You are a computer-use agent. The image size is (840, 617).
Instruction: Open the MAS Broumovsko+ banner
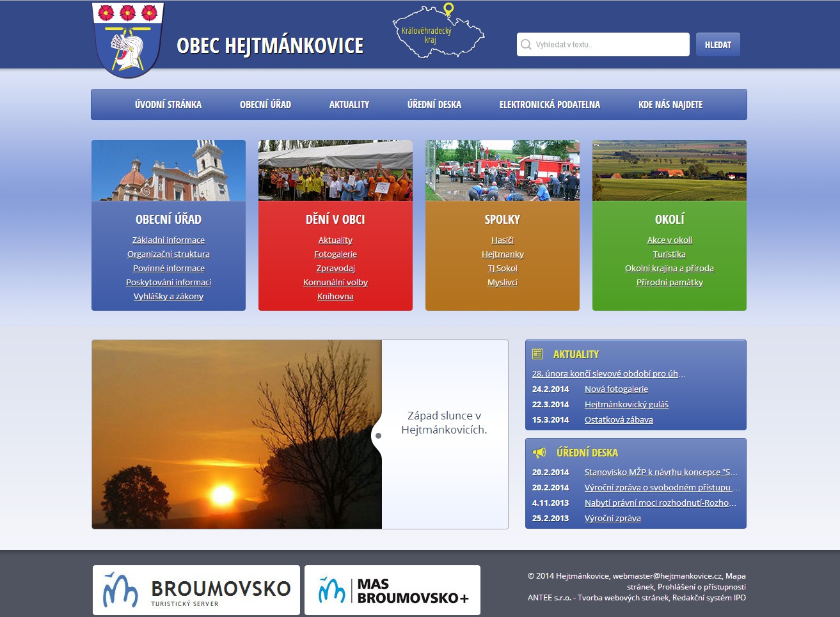click(x=392, y=590)
